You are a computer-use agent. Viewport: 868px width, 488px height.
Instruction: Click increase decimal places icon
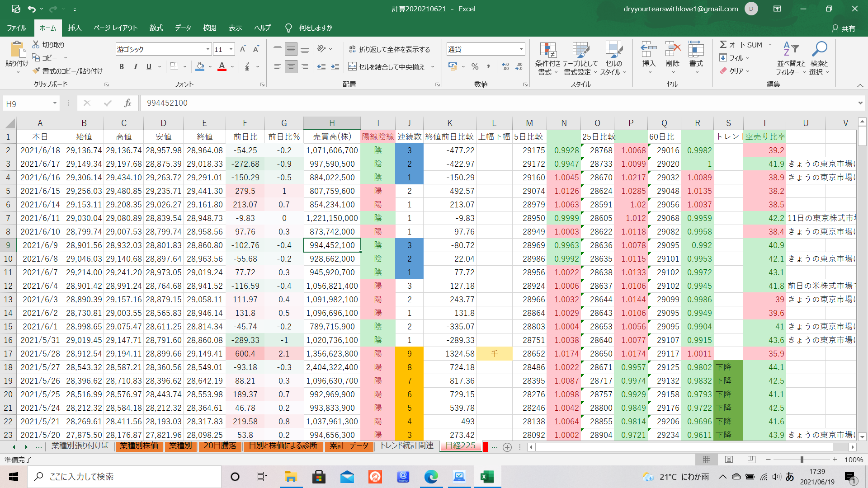pos(505,67)
